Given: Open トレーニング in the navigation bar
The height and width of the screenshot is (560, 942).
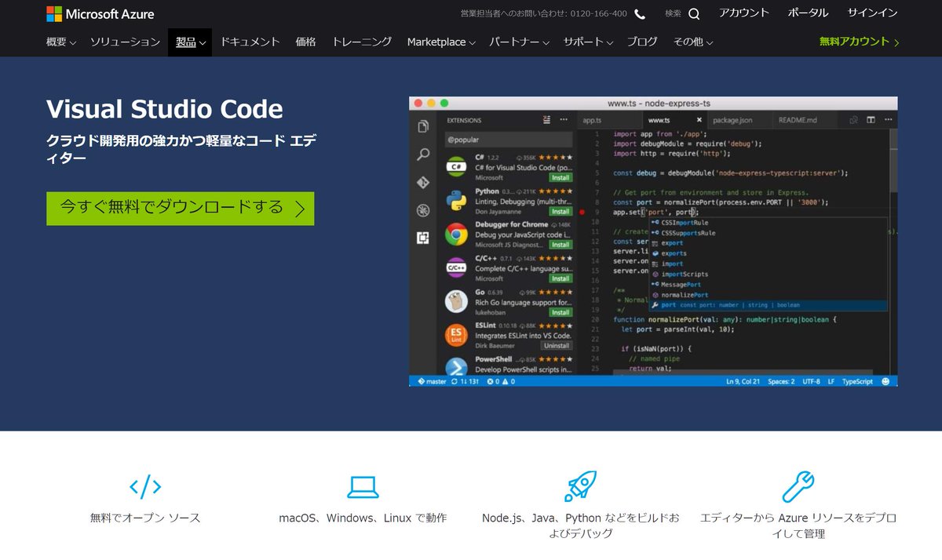Looking at the screenshot, I should pyautogui.click(x=362, y=42).
